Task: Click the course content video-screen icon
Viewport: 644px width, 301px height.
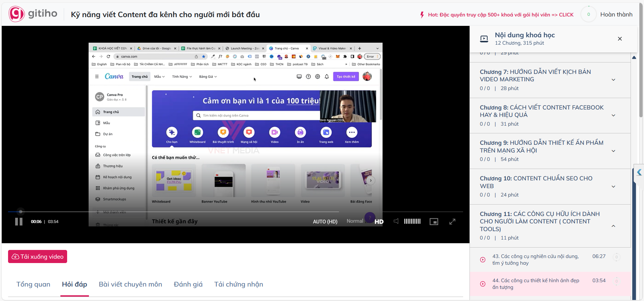Action: point(484,39)
